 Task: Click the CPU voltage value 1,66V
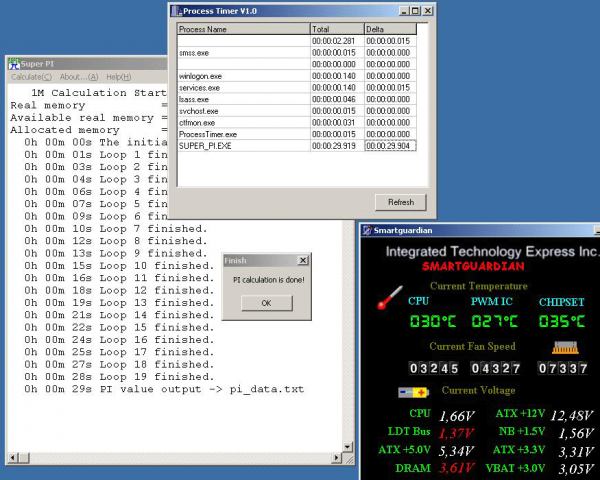click(457, 416)
